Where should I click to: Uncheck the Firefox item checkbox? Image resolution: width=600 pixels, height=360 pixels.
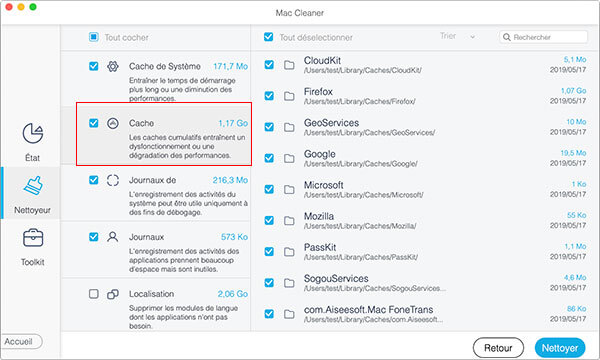click(x=269, y=96)
